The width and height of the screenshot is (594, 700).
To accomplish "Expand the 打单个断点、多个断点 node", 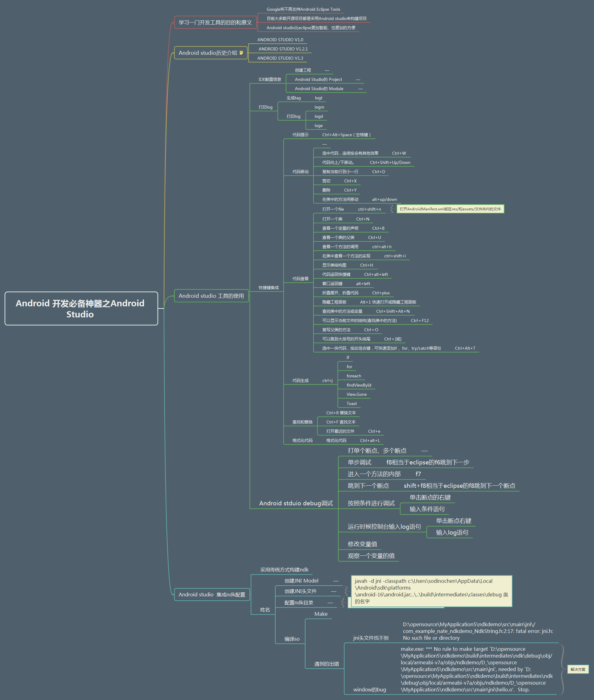I will click(x=425, y=451).
